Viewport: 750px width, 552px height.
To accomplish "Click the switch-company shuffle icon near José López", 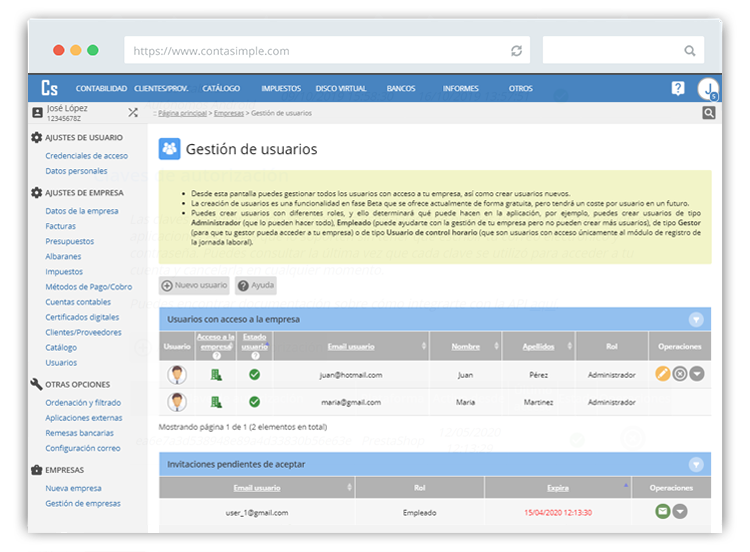I will tap(133, 112).
